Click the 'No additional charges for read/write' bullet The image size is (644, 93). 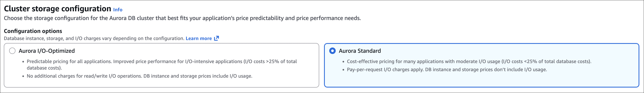pos(139,76)
